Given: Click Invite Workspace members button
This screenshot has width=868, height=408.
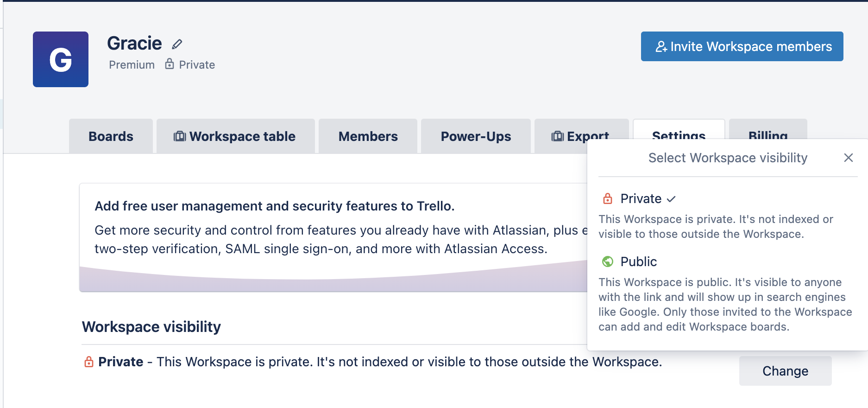Looking at the screenshot, I should 742,46.
